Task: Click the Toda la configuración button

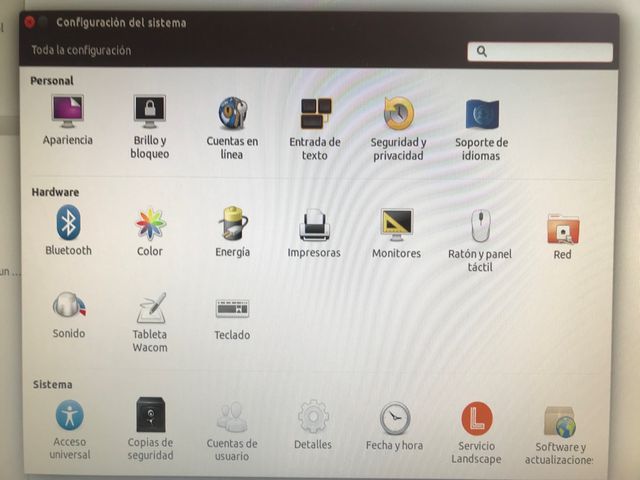Action: point(81,51)
